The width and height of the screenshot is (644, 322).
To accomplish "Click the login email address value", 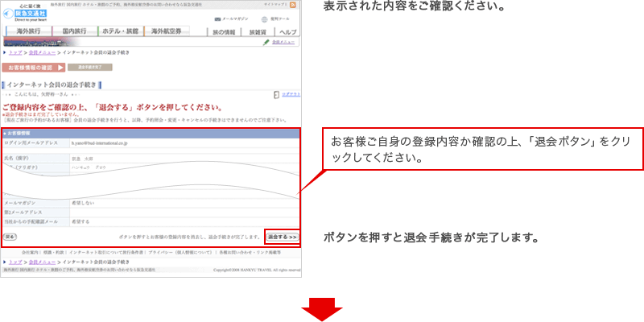I will click(x=100, y=143).
